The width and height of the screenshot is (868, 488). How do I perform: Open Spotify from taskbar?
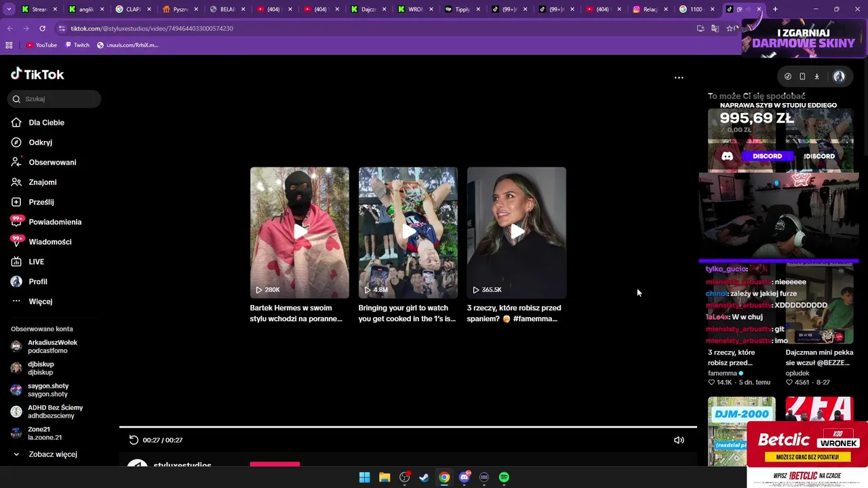[504, 477]
